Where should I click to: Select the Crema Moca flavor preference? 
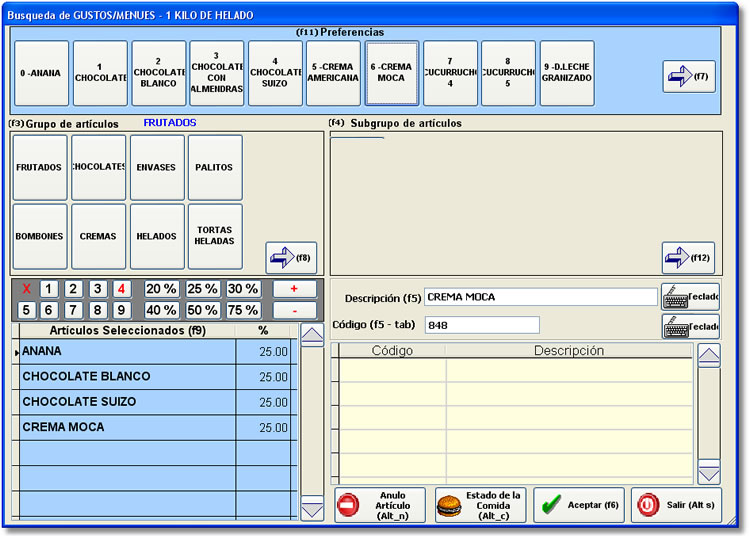pos(391,73)
